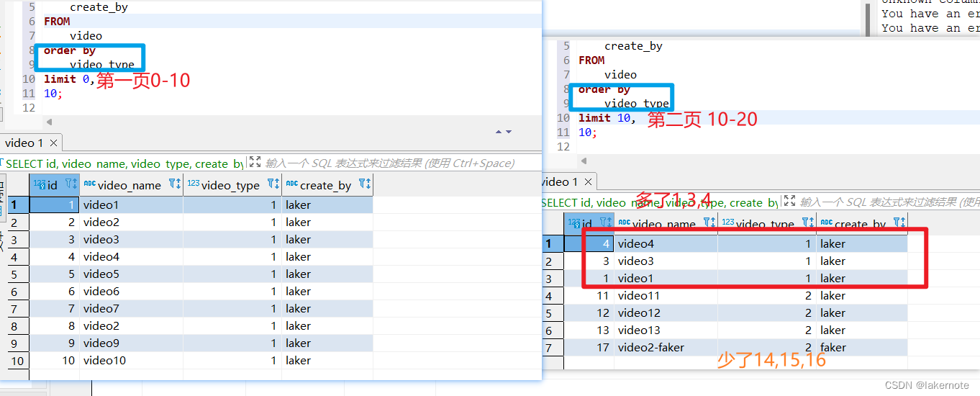Click the video10 cell in left results
Viewport: 980px width, 396px height.
pos(131,361)
